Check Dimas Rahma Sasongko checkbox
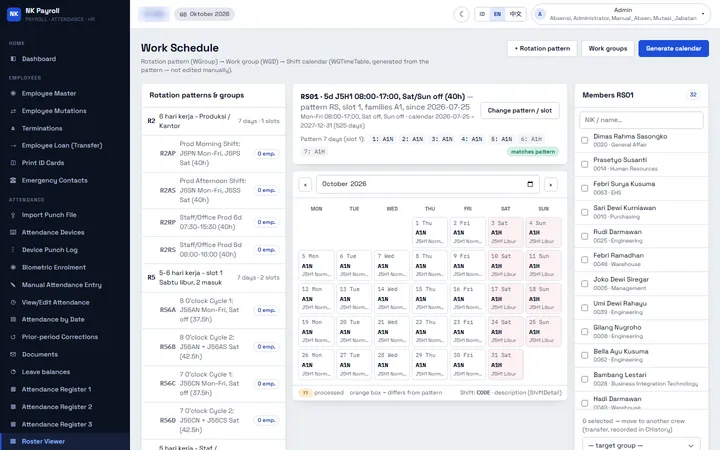Screen dimensions: 720x450 (585, 140)
